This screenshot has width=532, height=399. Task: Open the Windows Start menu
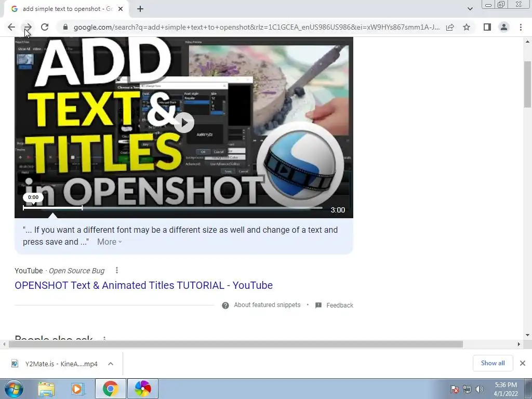pos(14,389)
